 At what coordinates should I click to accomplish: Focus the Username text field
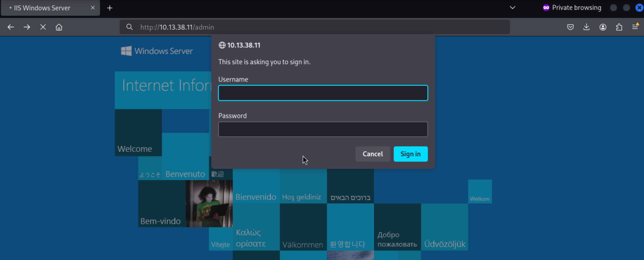[x=323, y=93]
